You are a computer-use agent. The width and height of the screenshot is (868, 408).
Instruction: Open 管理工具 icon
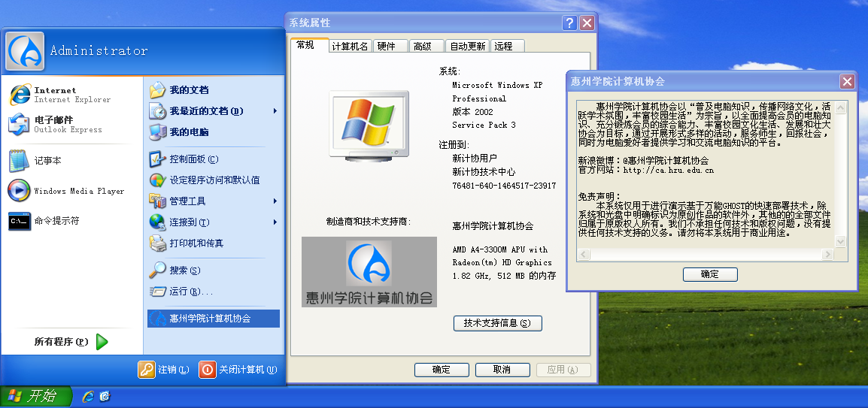158,201
